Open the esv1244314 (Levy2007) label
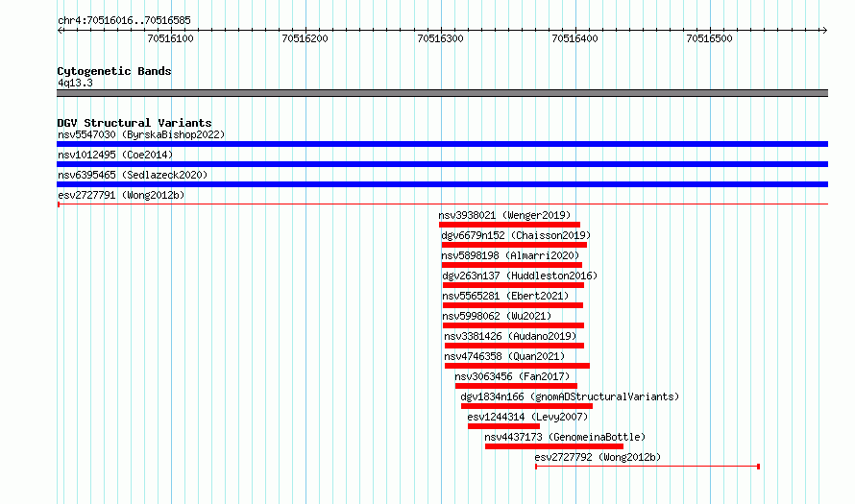 coord(527,417)
